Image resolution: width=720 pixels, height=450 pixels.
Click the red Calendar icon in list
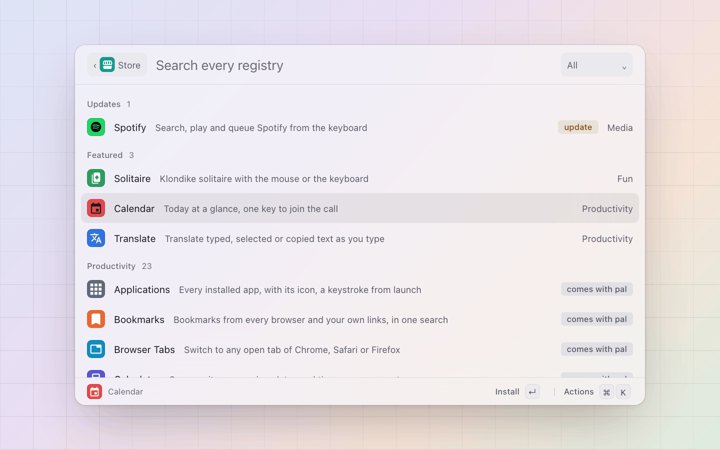[x=96, y=208]
